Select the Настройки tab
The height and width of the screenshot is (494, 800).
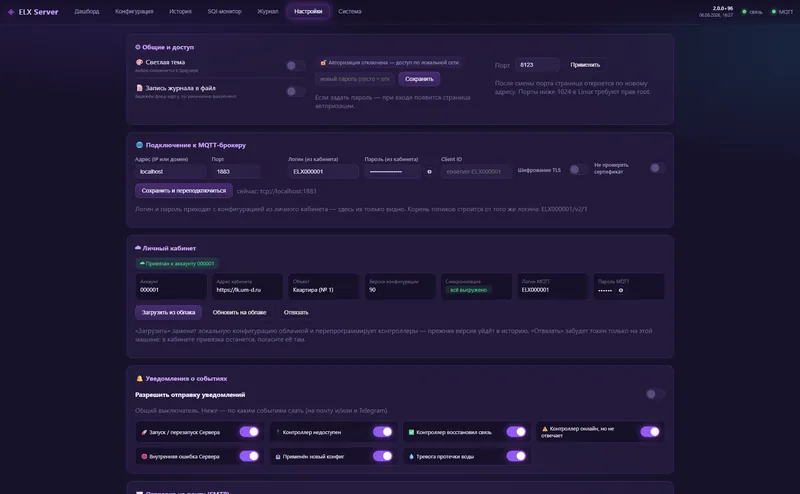(x=308, y=11)
